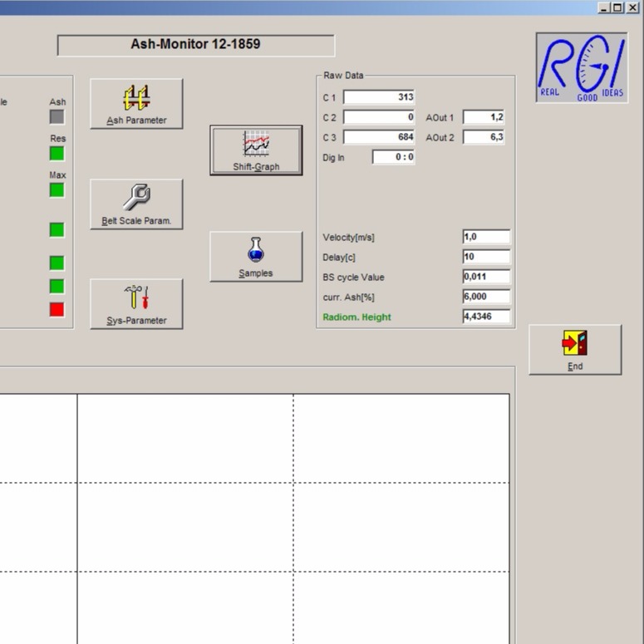Open the Ash Parameter settings

click(x=136, y=104)
